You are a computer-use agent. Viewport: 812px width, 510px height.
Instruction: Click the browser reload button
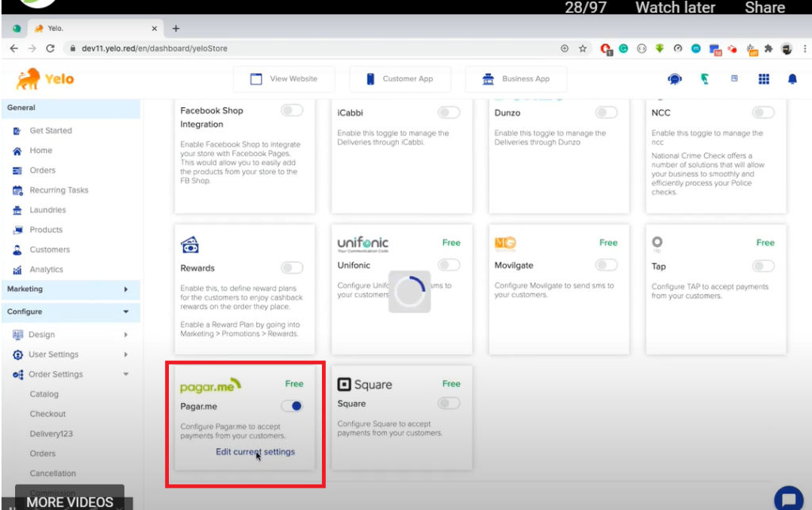coord(50,48)
